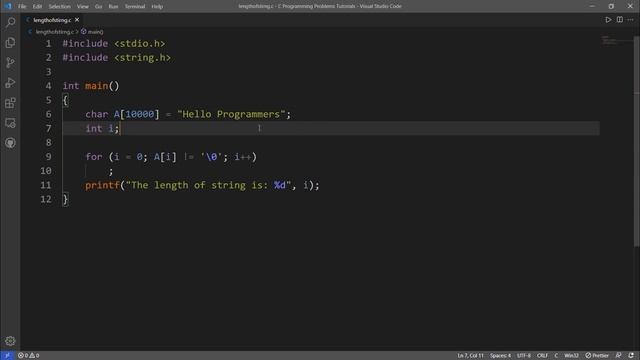Click the "int i;" declaration on line 7
Viewport: 640px width, 360px height.
(x=102, y=129)
